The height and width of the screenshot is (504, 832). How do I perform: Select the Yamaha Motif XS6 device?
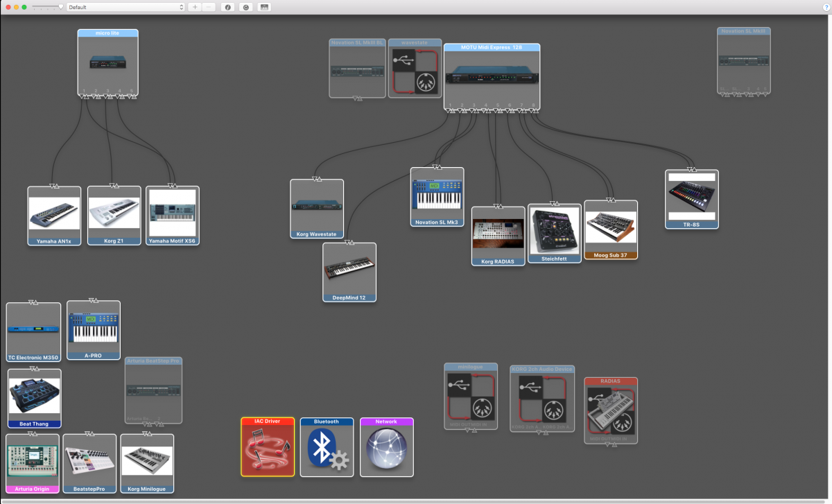[173, 215]
